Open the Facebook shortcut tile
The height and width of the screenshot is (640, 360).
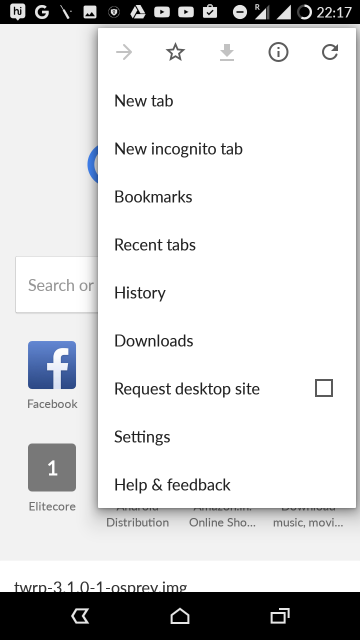[52, 375]
